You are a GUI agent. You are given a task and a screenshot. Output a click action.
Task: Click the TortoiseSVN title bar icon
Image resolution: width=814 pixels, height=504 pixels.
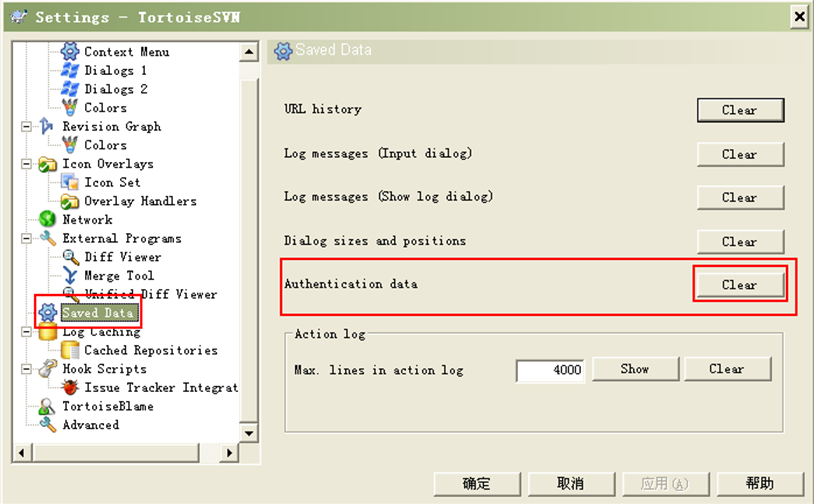coord(19,17)
